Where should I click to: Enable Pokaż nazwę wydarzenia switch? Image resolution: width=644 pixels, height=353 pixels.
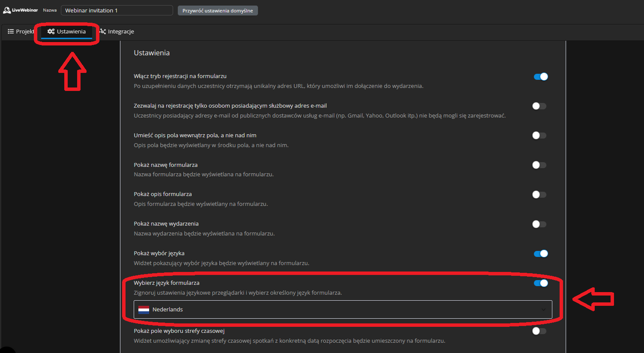539,224
